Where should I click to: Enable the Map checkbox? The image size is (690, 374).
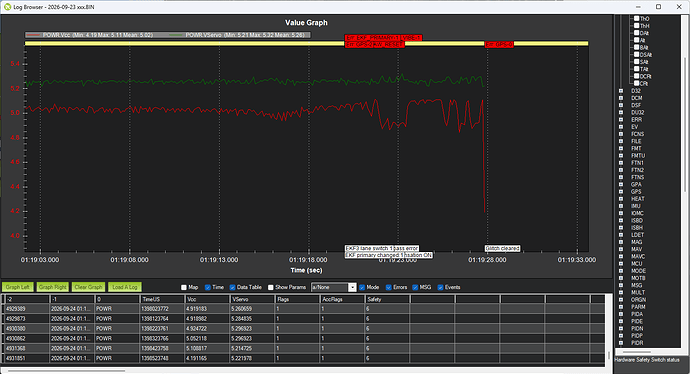tap(184, 287)
